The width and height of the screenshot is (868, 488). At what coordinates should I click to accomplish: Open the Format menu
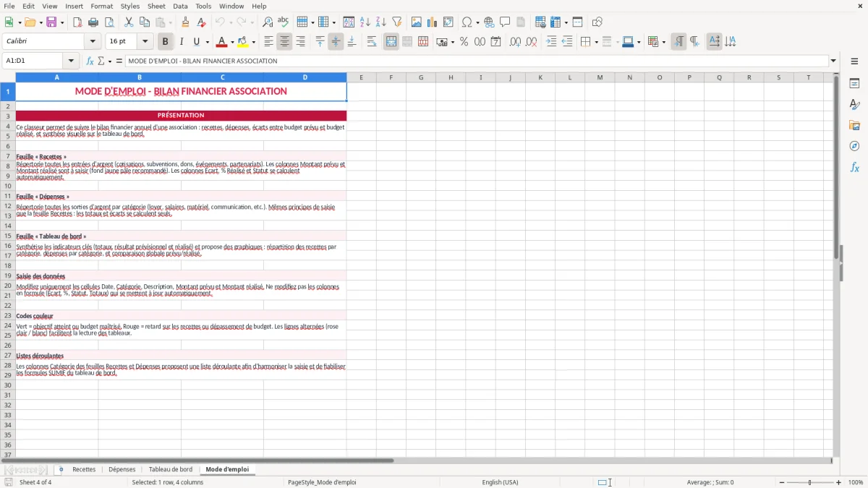click(101, 6)
